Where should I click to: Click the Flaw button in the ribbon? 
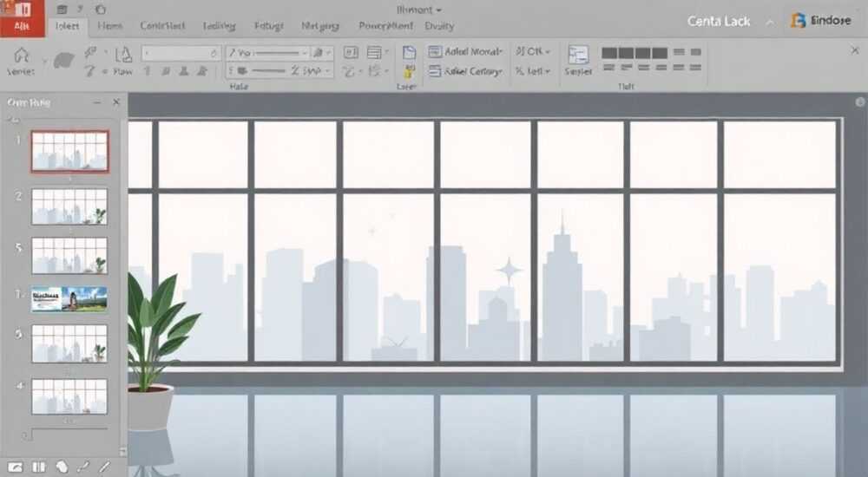point(123,71)
